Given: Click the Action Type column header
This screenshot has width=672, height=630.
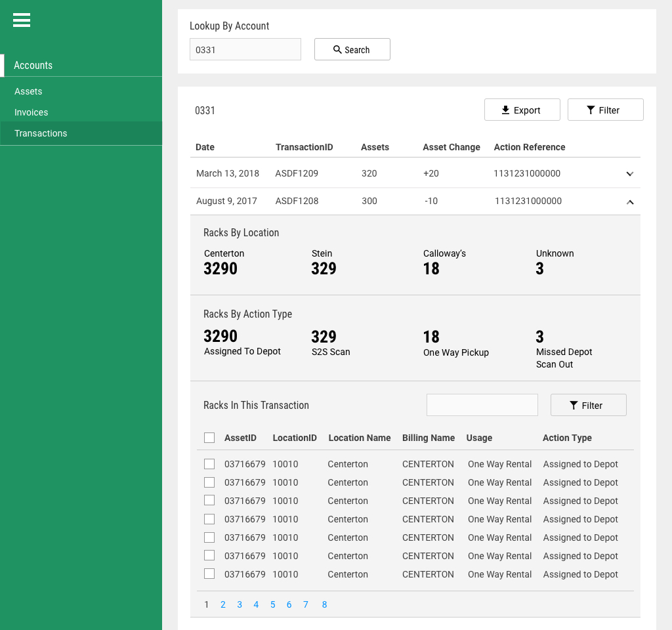Looking at the screenshot, I should (567, 438).
